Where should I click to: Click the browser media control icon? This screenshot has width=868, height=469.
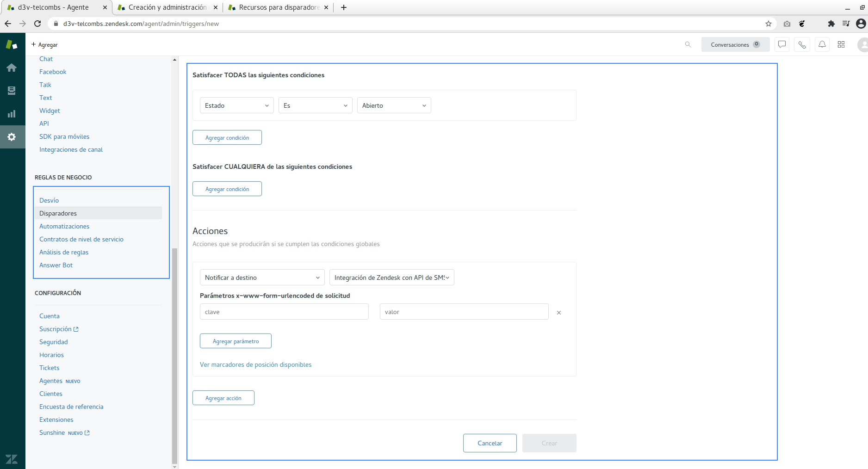(x=846, y=24)
